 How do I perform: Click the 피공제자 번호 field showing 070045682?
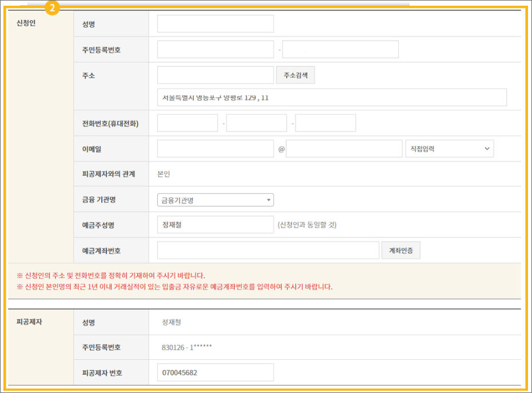click(215, 372)
